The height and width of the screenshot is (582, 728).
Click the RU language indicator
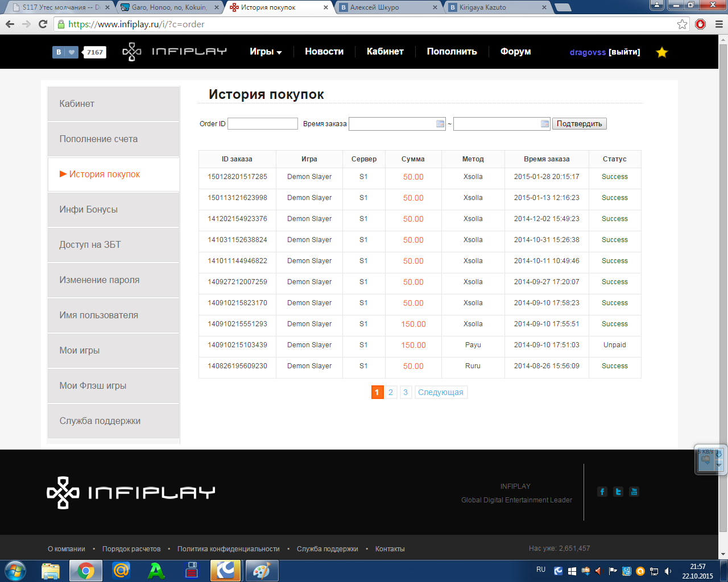[541, 569]
